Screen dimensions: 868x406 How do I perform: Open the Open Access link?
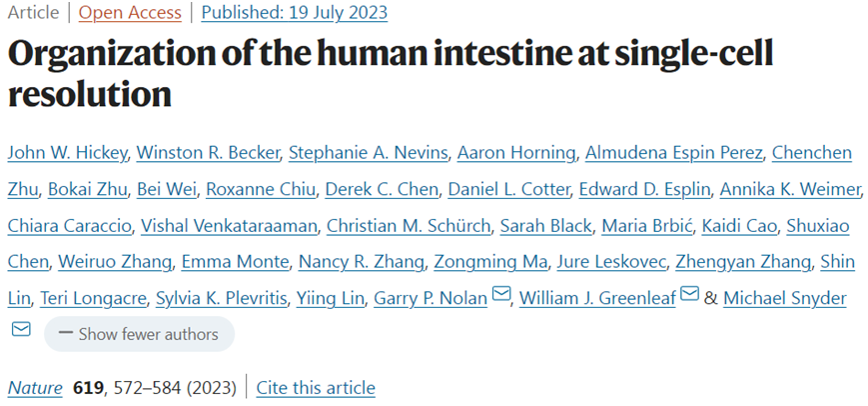click(x=130, y=13)
